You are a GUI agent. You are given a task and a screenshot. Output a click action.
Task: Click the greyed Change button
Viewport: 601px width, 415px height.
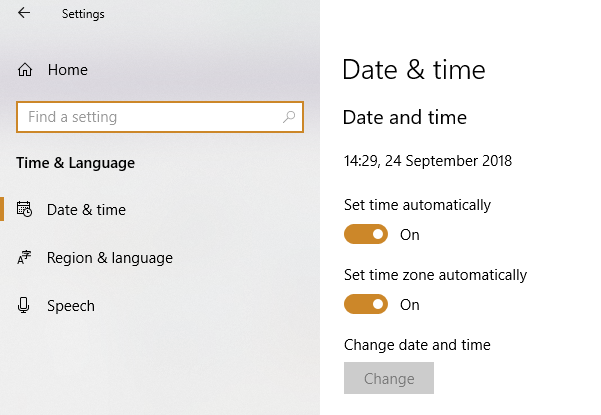[389, 378]
